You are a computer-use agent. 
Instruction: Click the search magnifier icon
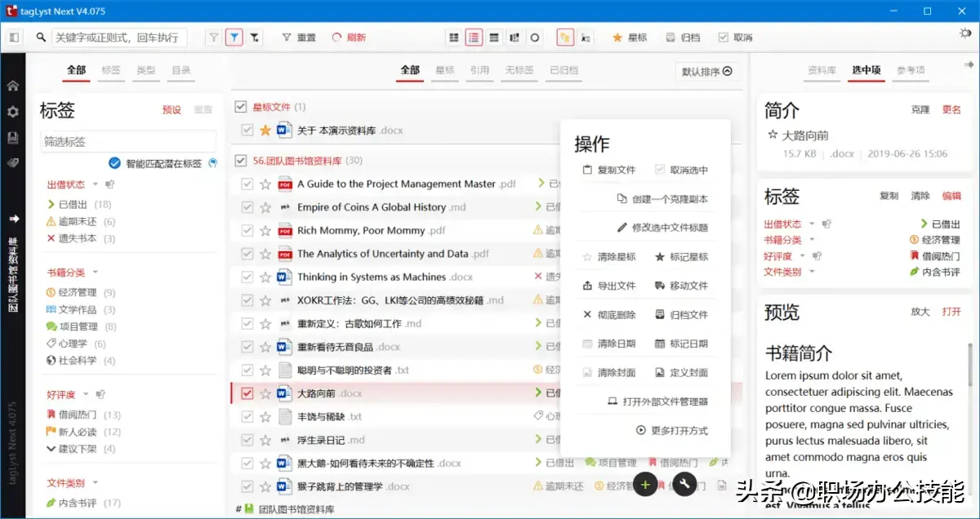pos(41,37)
